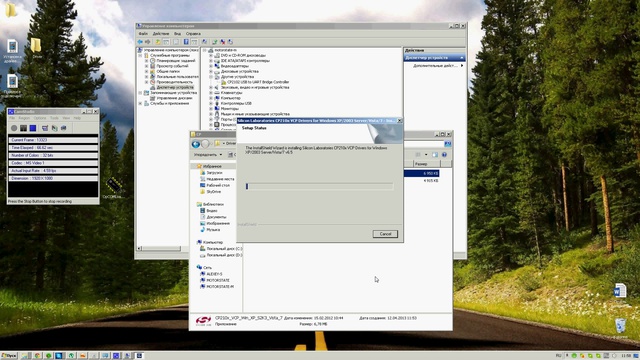The image size is (640, 360).
Task: Open Вид menu in Computer Management
Action: pos(177,33)
